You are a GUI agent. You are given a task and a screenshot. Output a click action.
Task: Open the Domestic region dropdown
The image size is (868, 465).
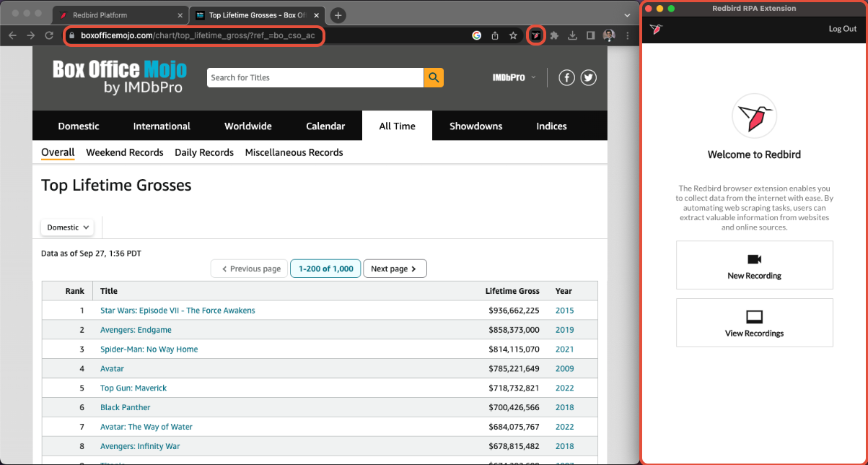[68, 227]
